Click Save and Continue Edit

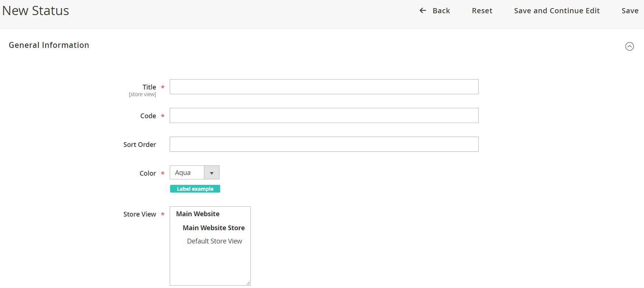557,11
